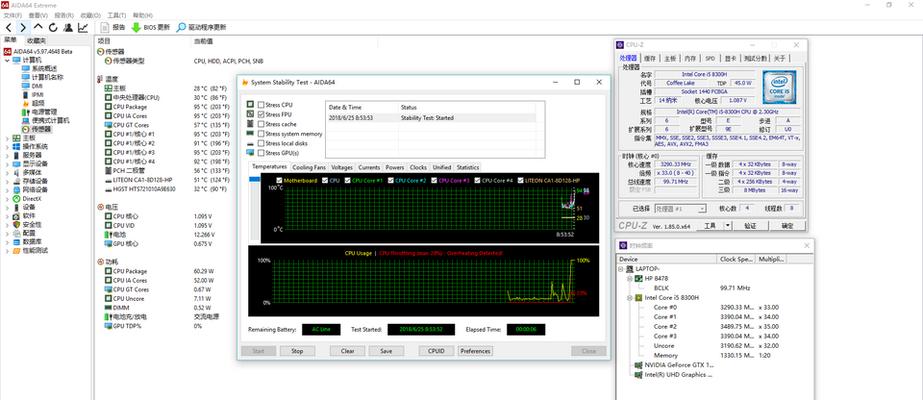The height and width of the screenshot is (400, 923).
Task: Enable Stress system memory checkbox
Action: 260,134
